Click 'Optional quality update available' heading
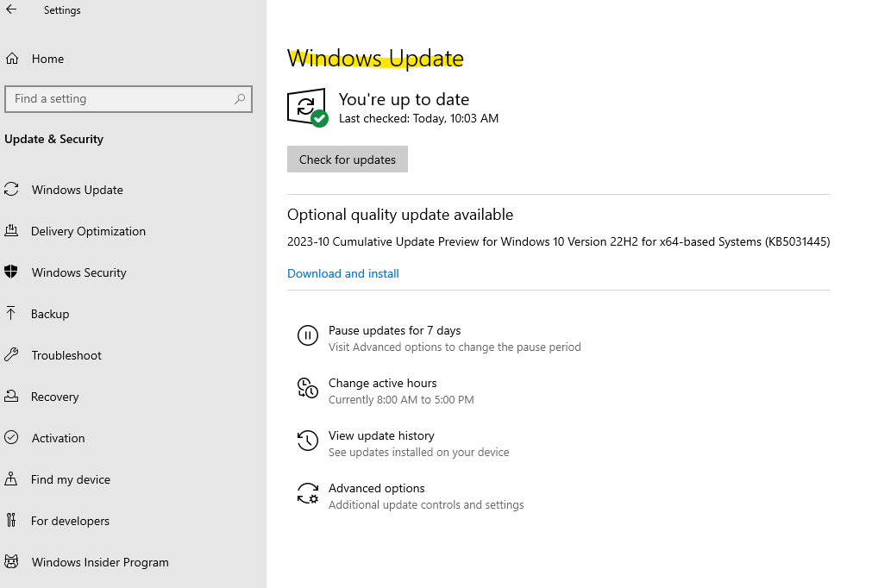 pyautogui.click(x=400, y=215)
